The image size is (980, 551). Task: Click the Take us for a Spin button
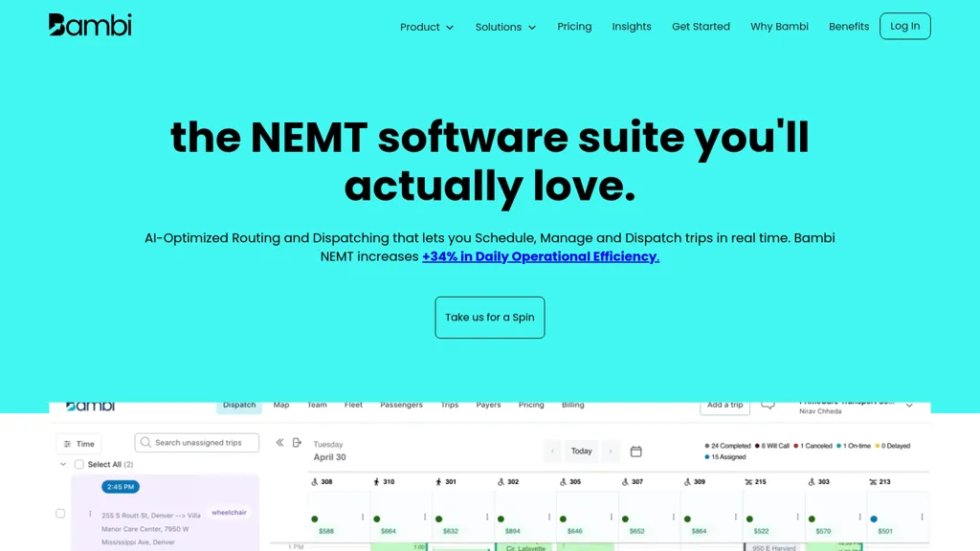coord(490,318)
